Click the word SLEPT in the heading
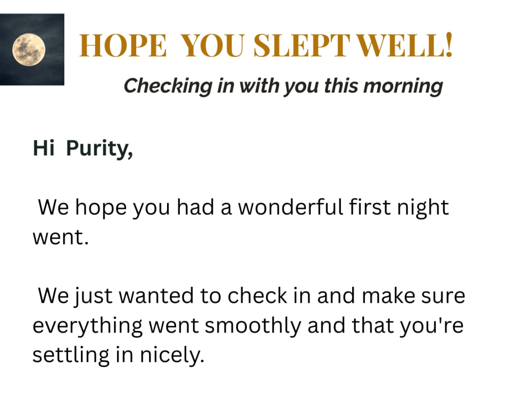This screenshot has height=399, width=532. [x=302, y=45]
